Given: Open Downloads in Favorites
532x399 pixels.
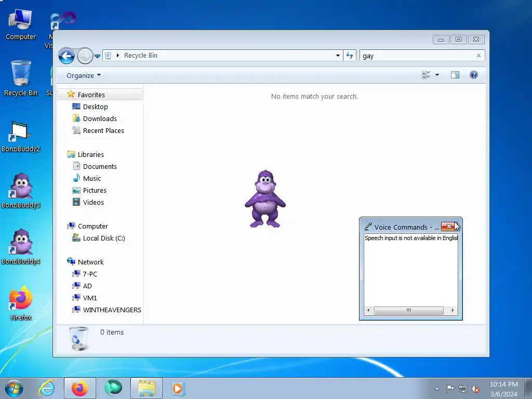Looking at the screenshot, I should coord(100,118).
